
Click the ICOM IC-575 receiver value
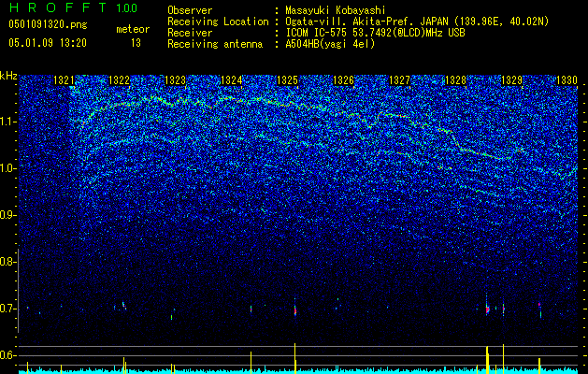point(376,33)
